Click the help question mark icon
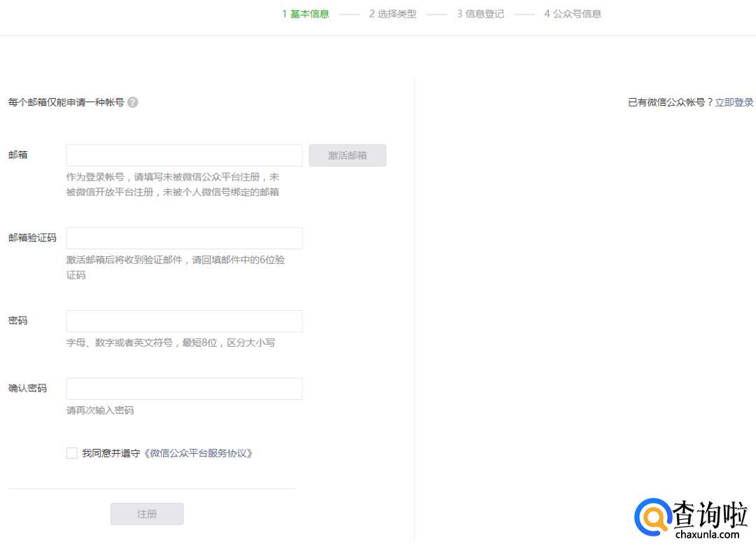The image size is (756, 556). click(x=132, y=102)
